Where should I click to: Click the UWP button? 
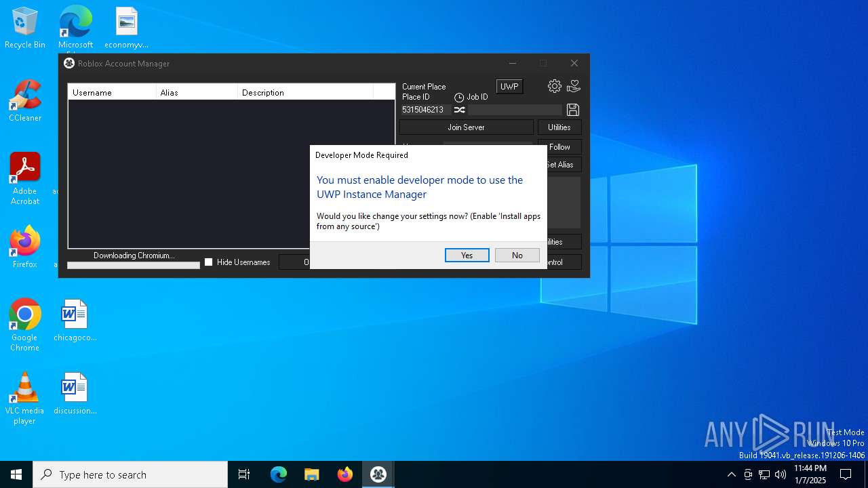[509, 87]
